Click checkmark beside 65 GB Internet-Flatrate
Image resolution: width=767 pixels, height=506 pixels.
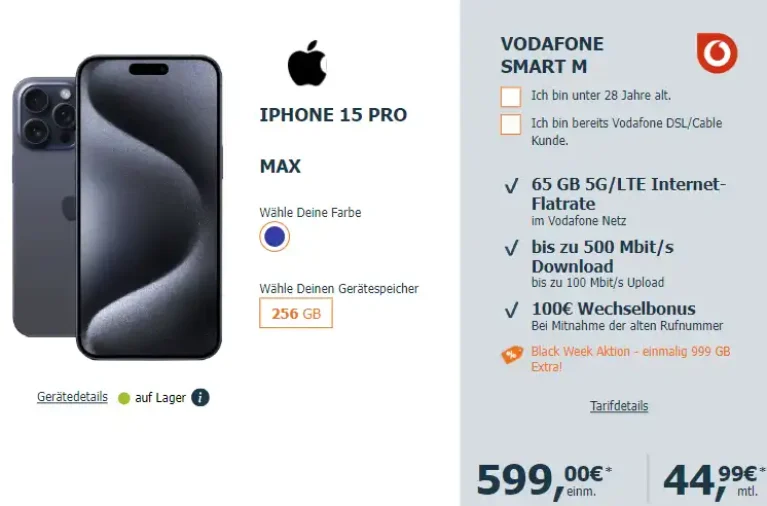pos(511,185)
